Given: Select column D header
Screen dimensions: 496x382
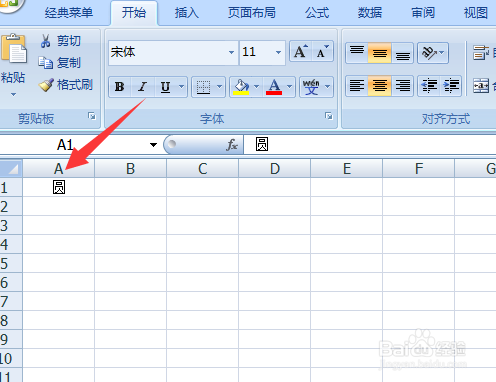Looking at the screenshot, I should click(274, 169).
